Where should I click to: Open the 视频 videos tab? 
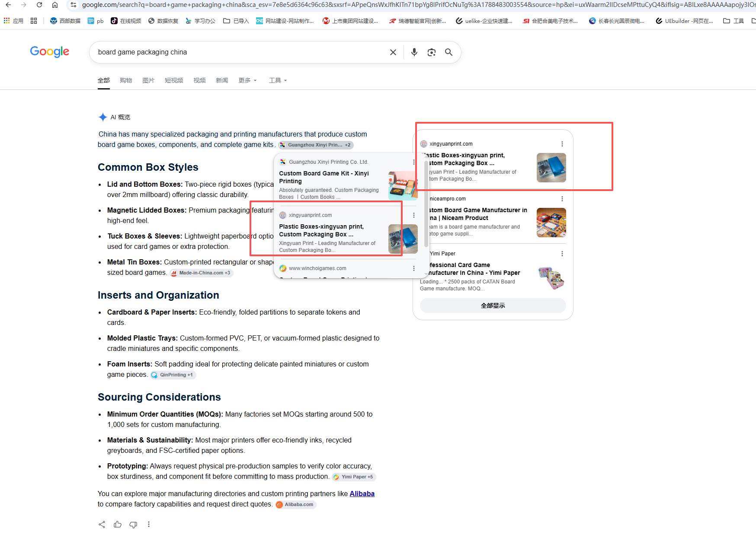199,80
